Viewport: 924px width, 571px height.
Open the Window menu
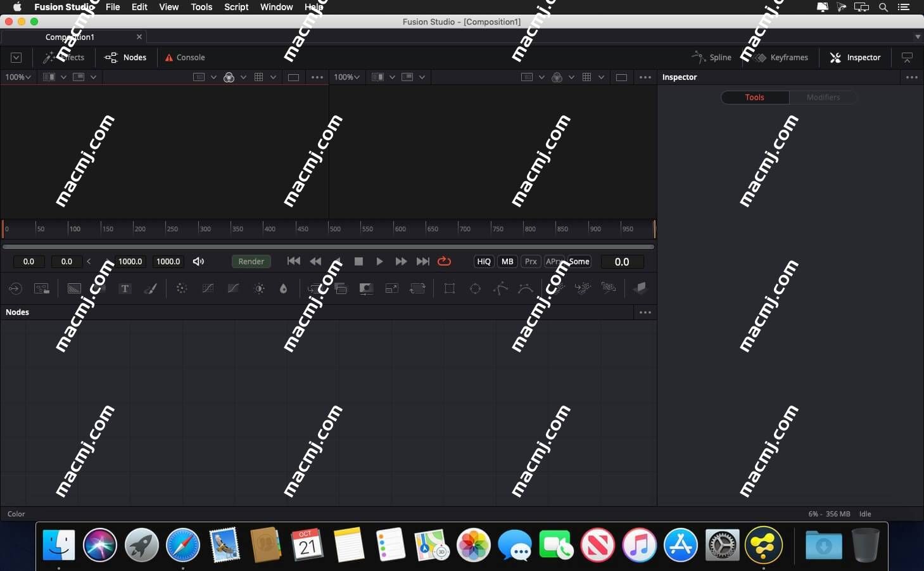(x=276, y=7)
